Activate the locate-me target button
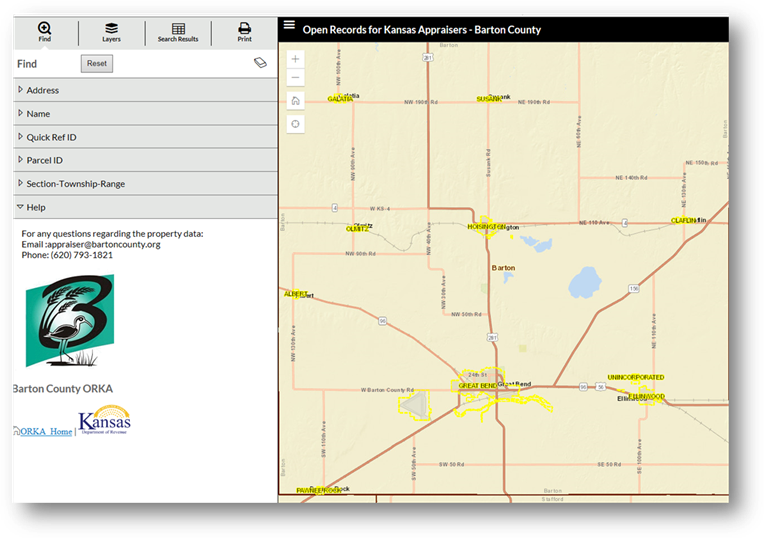 295,124
